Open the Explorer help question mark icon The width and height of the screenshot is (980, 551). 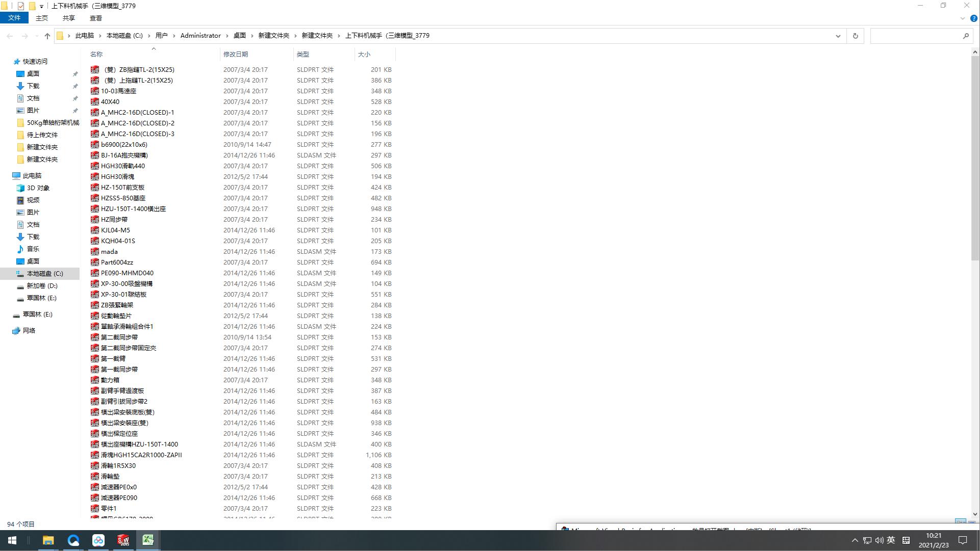point(973,18)
